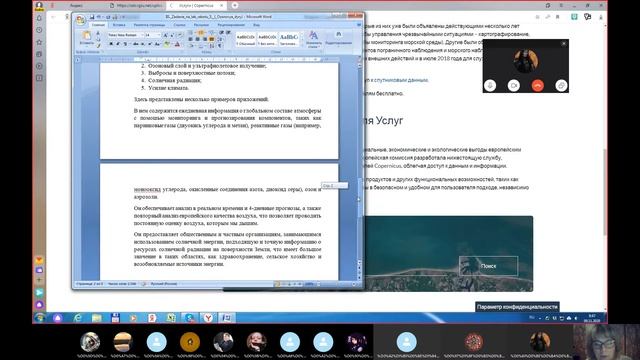Select the Heading style thumbnail

click(289, 39)
